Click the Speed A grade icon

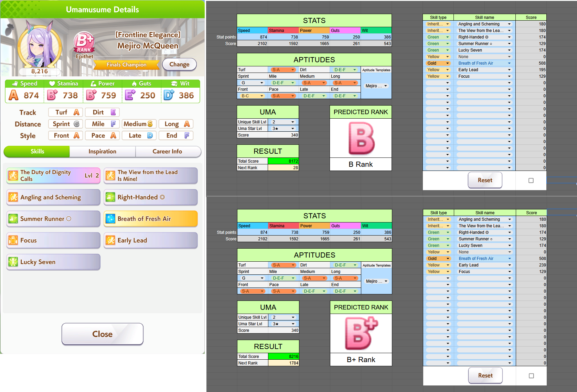tap(13, 95)
